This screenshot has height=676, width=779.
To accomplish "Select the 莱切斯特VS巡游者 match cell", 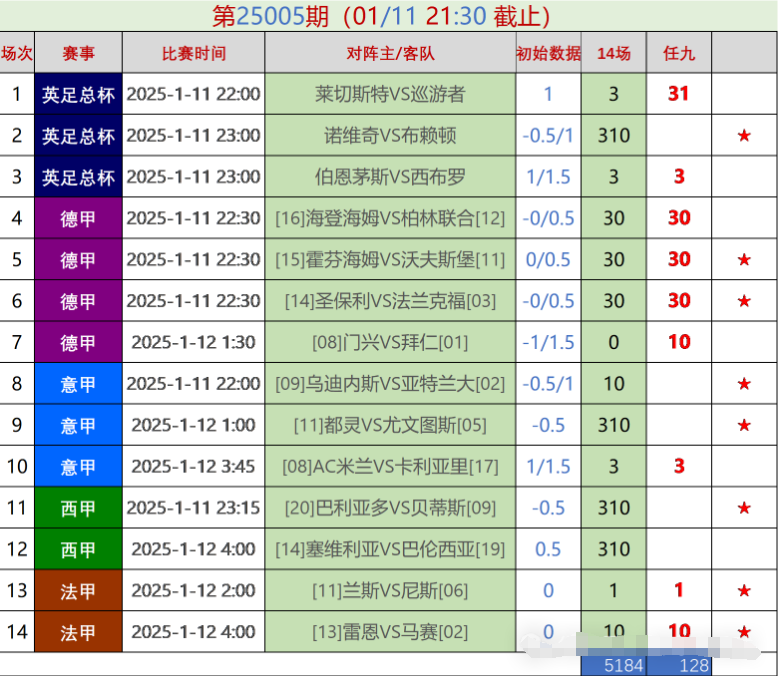I will pos(390,94).
